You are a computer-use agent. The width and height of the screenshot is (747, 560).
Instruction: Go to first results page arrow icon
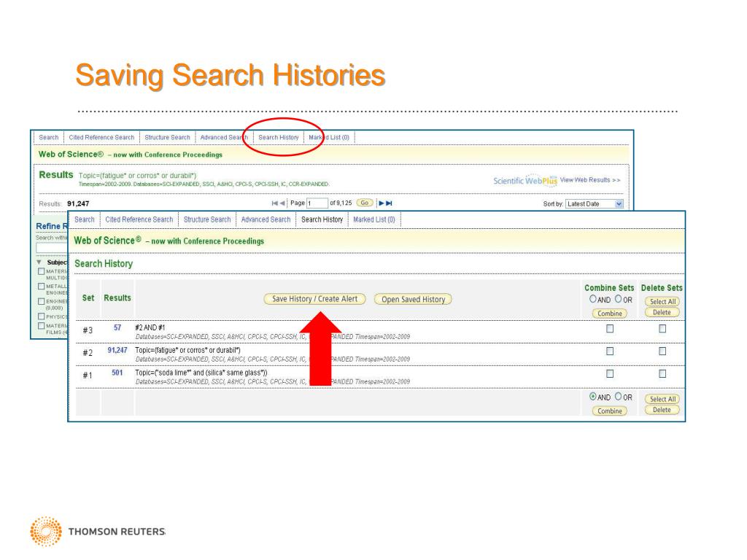(274, 203)
